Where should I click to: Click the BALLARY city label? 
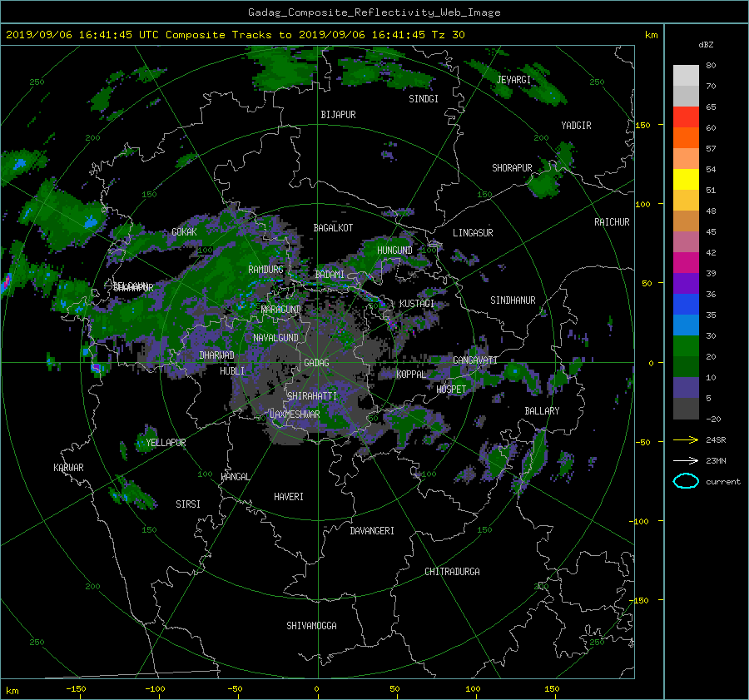[542, 411]
